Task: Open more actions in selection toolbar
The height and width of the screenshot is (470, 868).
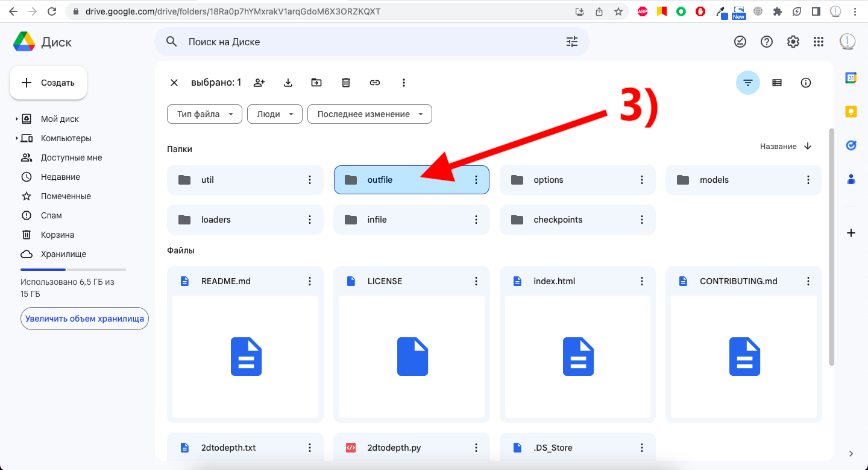Action: coord(404,83)
